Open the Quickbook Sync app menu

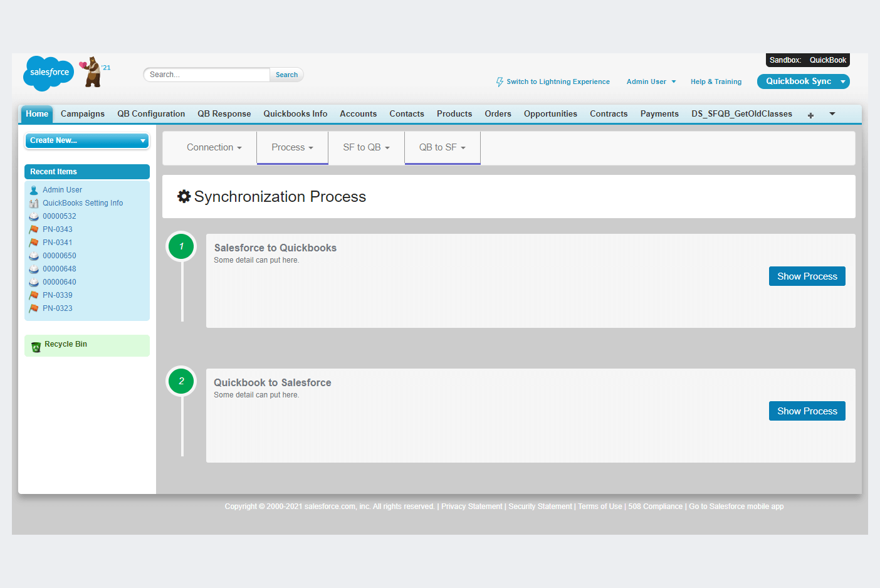[842, 81]
